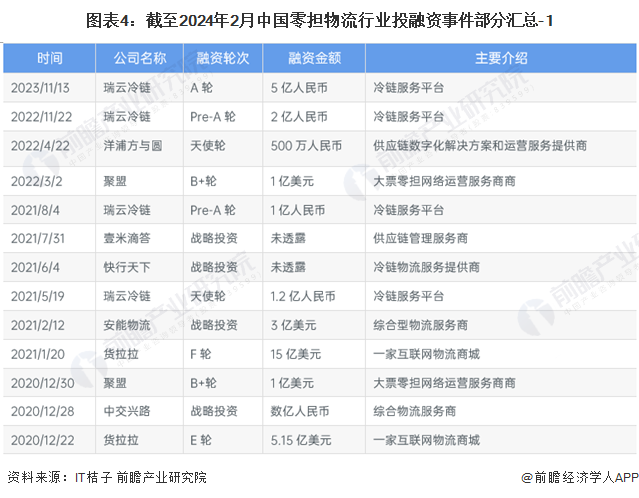Click the amount 1.2 亿人民币
Screen dimensions: 639x498
(303, 296)
